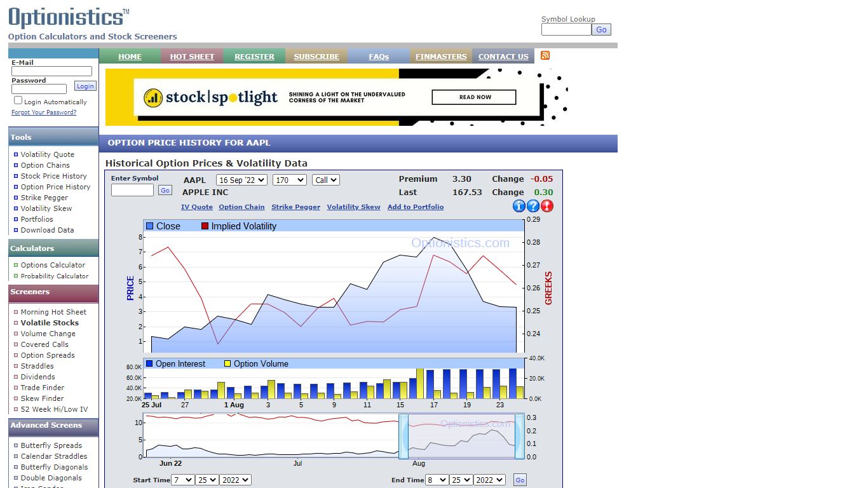This screenshot has width=868, height=488.
Task: Open the End Time day dropdown
Action: pyautogui.click(x=461, y=480)
